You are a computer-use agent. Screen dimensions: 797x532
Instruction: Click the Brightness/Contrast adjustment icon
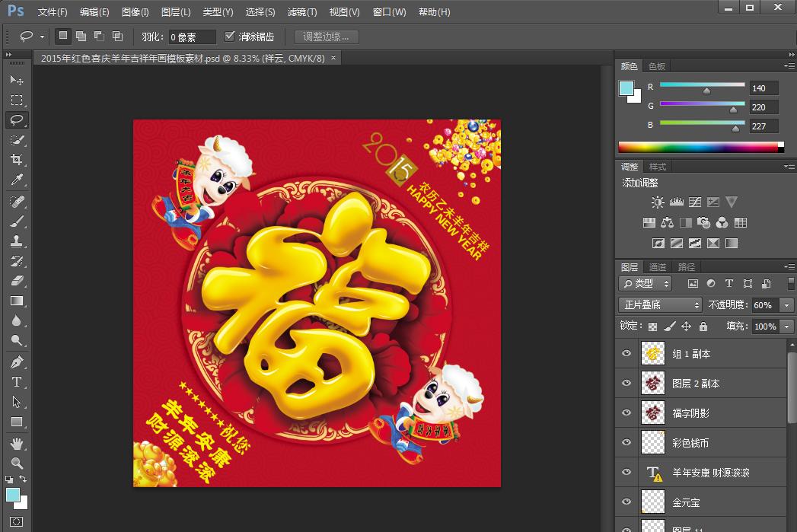coord(658,202)
